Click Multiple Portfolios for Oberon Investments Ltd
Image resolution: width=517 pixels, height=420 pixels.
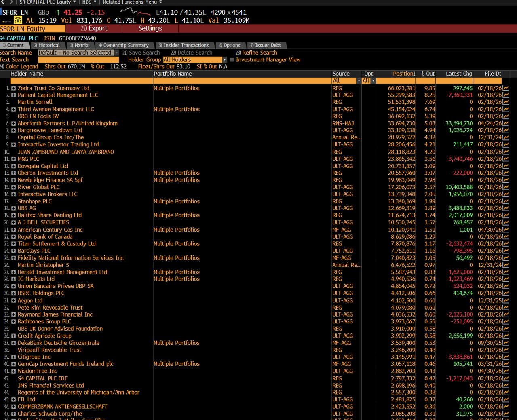click(177, 173)
